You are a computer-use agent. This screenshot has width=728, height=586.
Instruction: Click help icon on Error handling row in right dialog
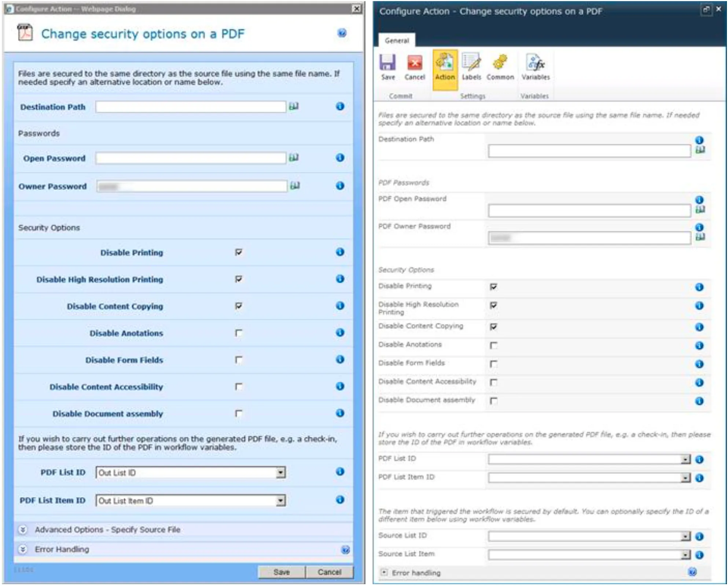click(692, 572)
